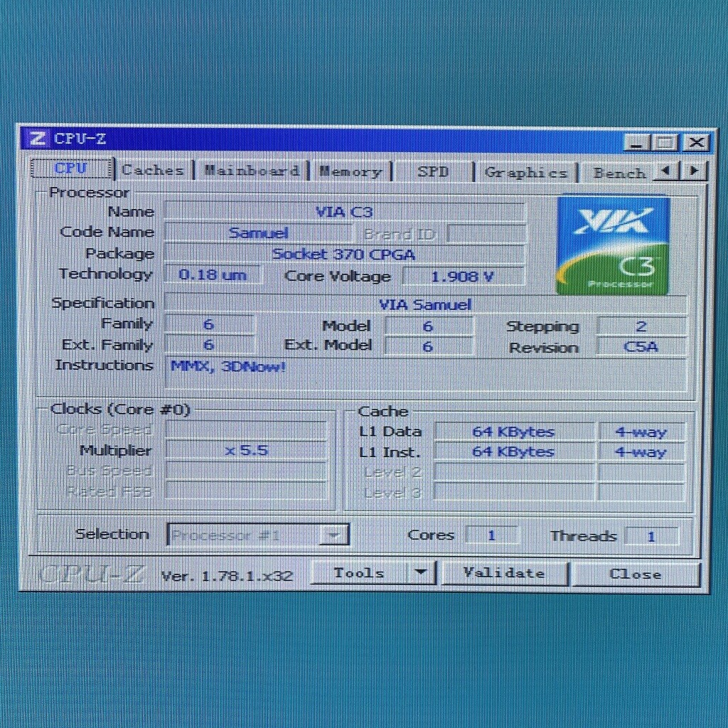
Task: Click the Validate button
Action: point(504,573)
